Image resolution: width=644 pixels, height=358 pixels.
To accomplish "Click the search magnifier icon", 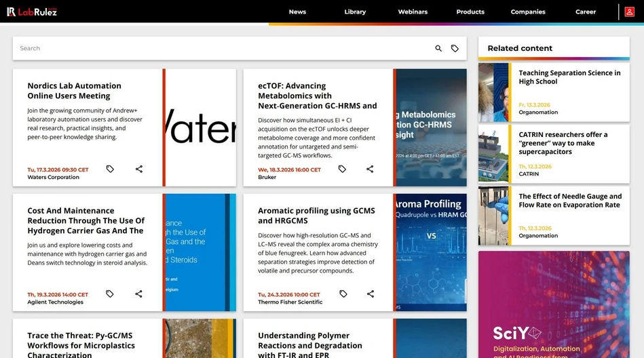I will click(438, 49).
